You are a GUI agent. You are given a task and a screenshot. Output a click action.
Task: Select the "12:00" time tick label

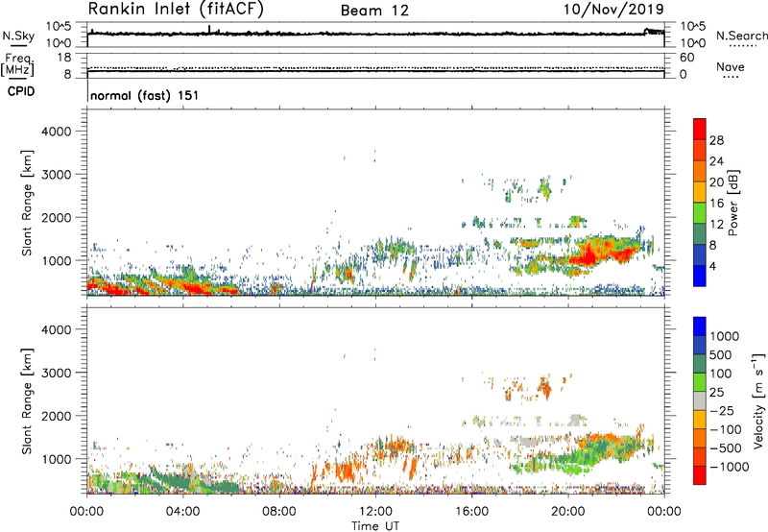tap(375, 512)
